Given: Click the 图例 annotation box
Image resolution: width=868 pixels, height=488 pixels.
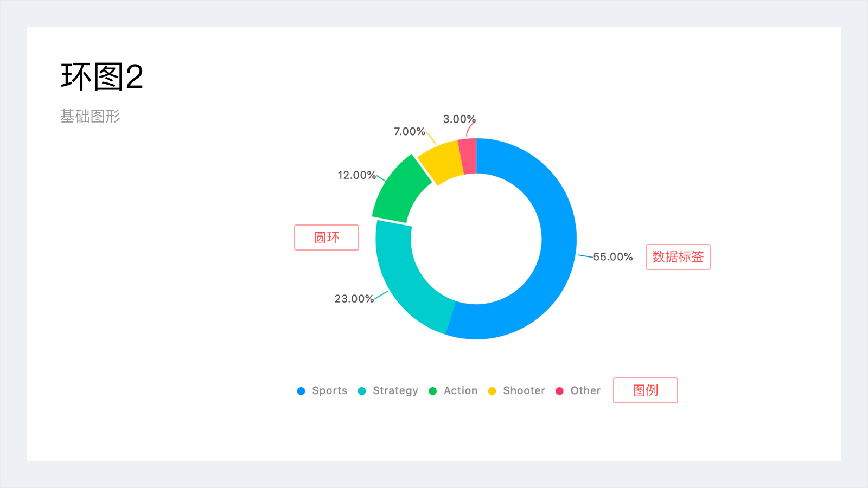Looking at the screenshot, I should 645,390.
